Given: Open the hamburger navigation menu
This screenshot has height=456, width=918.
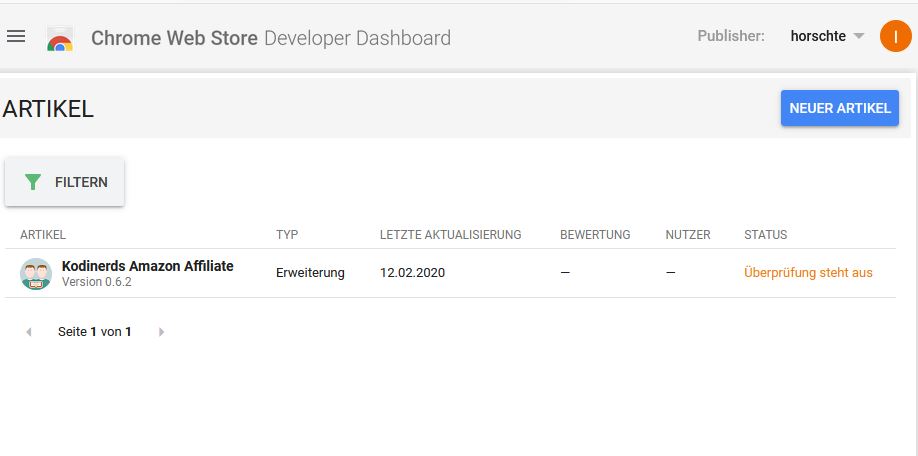Looking at the screenshot, I should (16, 36).
